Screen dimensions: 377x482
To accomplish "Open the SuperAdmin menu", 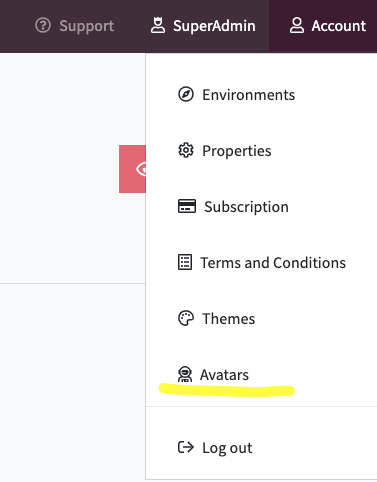I will (x=203, y=26).
